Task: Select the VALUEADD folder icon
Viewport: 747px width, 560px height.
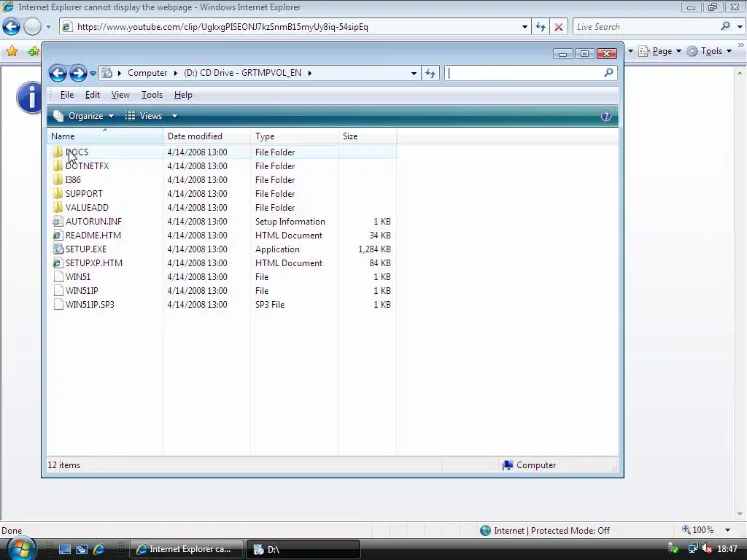Action: (58, 207)
